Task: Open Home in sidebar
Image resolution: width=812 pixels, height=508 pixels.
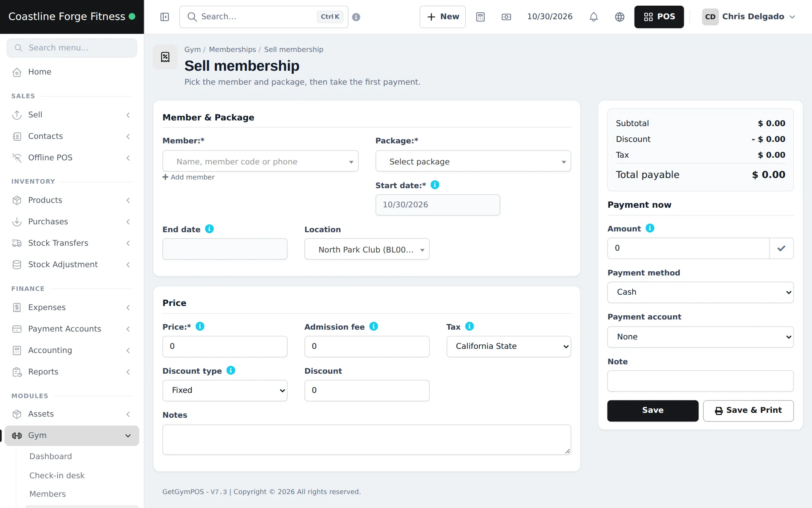Action: pos(71,72)
